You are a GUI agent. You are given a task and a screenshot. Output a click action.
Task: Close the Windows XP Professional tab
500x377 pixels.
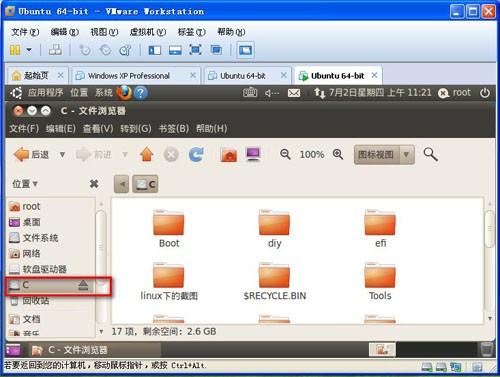193,75
